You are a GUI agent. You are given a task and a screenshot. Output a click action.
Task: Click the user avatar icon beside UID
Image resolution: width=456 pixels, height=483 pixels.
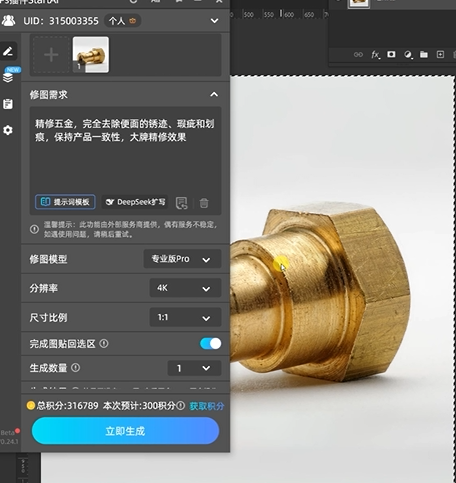coord(8,21)
